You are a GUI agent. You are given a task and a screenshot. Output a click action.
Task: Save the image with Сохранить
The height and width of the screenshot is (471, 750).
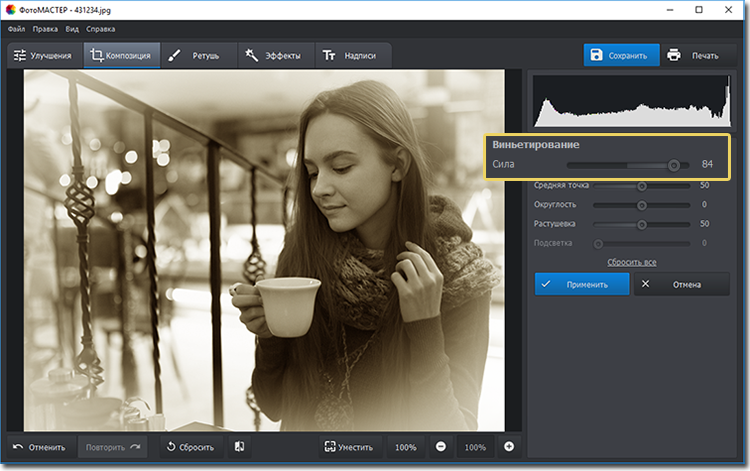623,55
